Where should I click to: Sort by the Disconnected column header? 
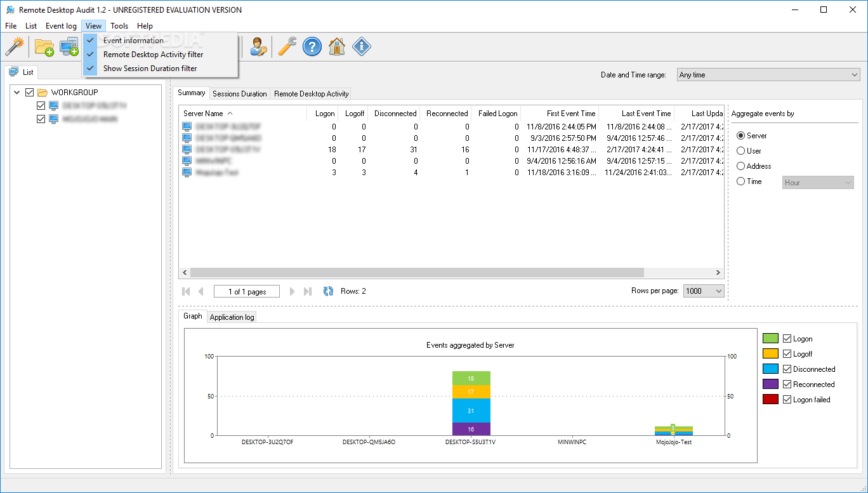(x=395, y=114)
